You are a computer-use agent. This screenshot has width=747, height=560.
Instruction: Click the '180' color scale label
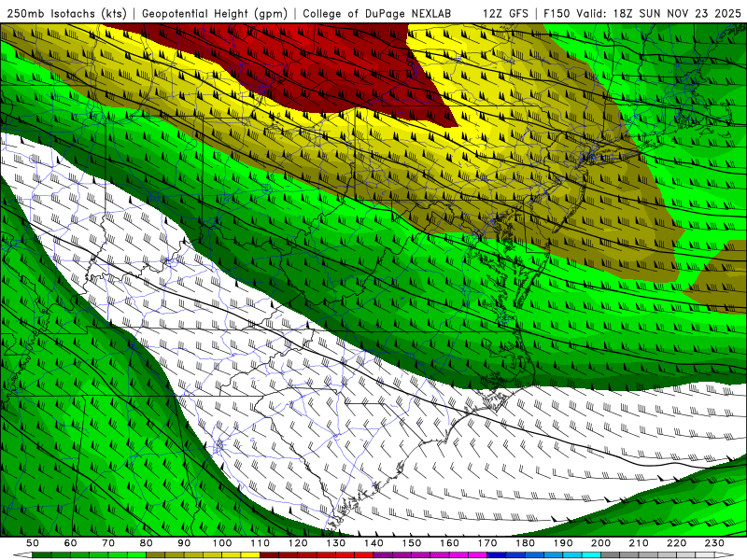(525, 543)
